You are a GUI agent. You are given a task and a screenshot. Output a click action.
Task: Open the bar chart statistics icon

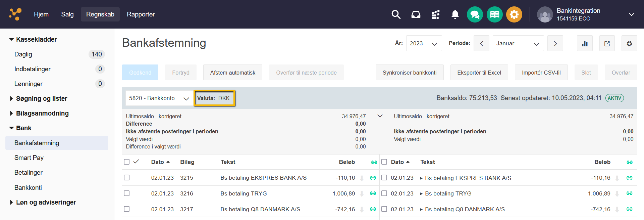pos(585,43)
